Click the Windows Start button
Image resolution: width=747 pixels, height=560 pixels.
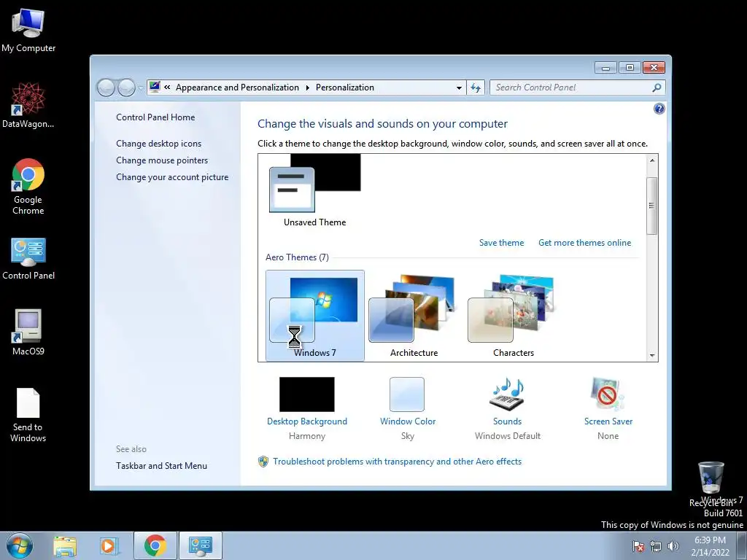[20, 545]
